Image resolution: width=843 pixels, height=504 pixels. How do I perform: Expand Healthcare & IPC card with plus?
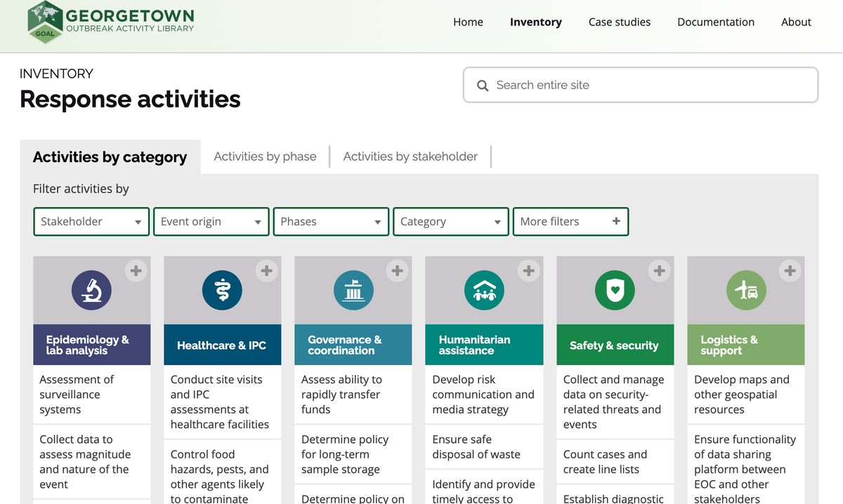click(267, 270)
